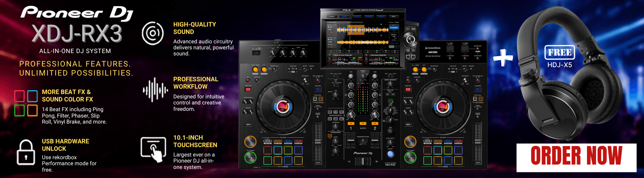
Task: Click the 'USB HARDWARE UNLOCK' heading
Action: point(65,145)
